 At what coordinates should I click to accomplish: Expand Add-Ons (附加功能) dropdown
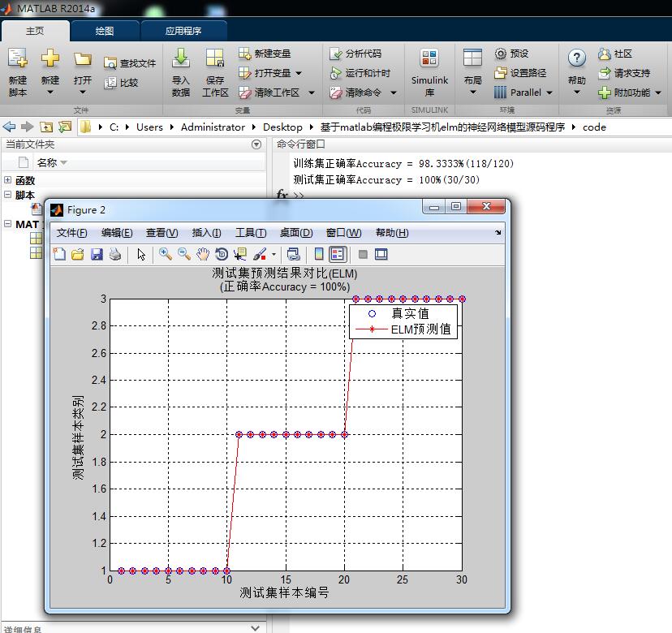point(658,93)
